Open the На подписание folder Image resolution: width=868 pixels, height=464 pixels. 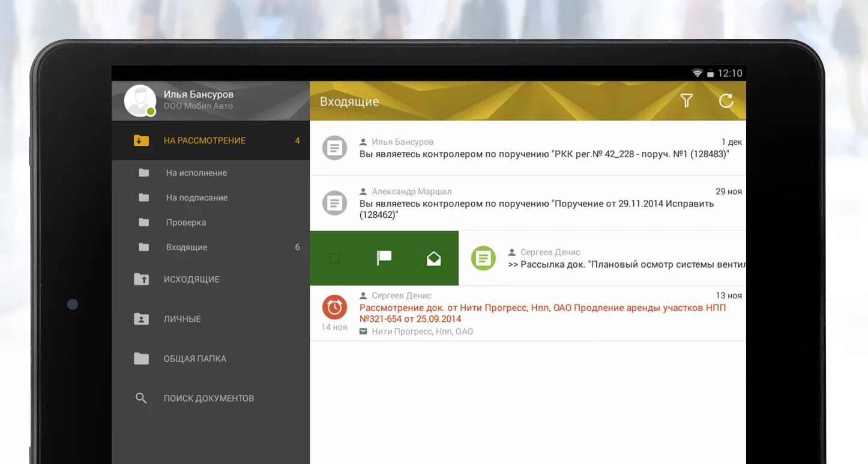pyautogui.click(x=211, y=197)
